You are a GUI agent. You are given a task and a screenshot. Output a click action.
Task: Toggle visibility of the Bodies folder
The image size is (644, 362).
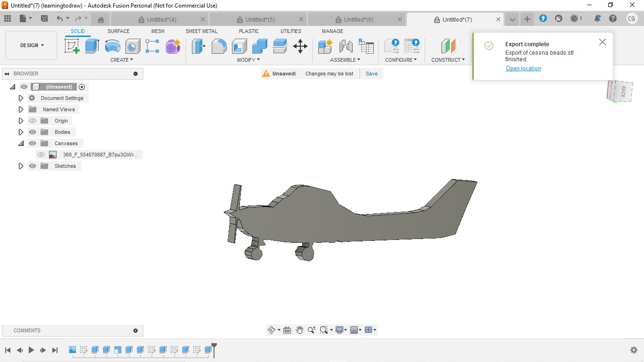(x=33, y=132)
